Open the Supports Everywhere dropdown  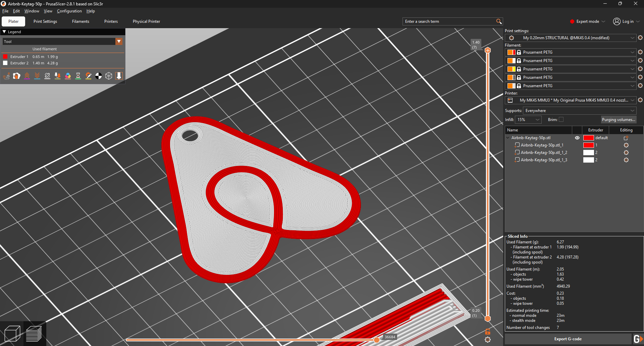pos(579,111)
